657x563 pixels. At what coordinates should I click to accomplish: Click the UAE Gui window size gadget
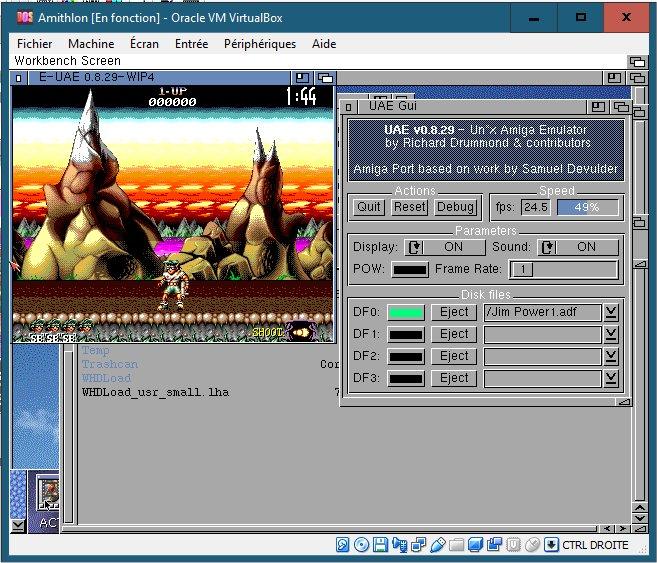[x=624, y=402]
